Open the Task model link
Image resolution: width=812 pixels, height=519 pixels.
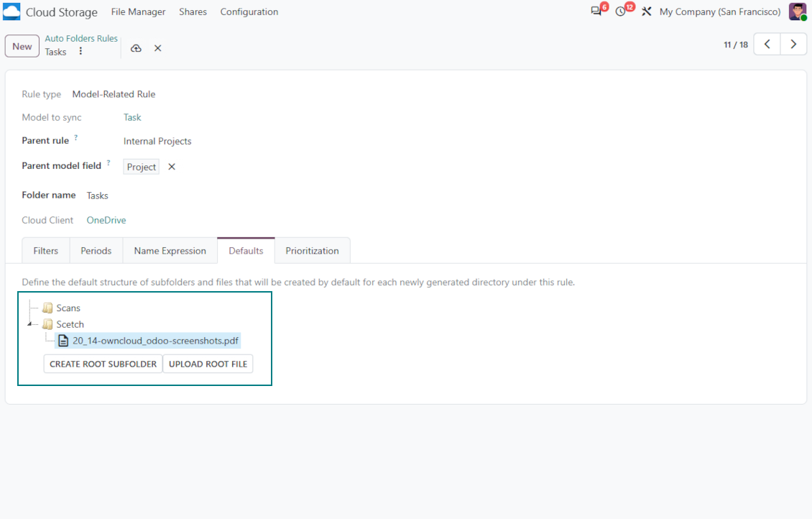click(132, 118)
